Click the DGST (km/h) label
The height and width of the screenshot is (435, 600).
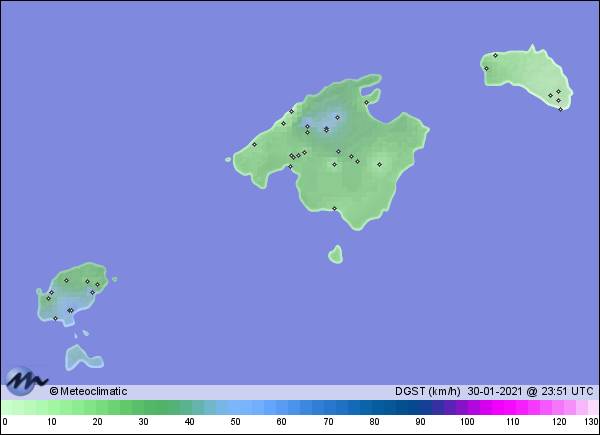pyautogui.click(x=427, y=391)
